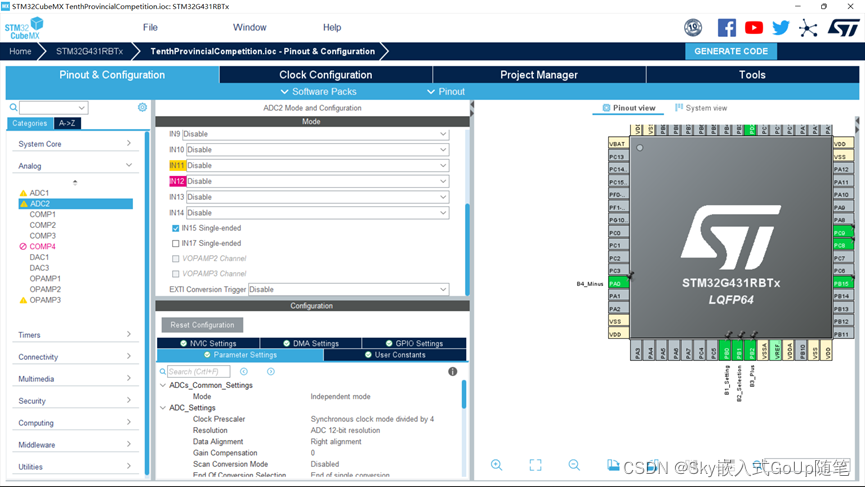Fit the chip to the view area
The height and width of the screenshot is (487, 865).
[x=535, y=465]
